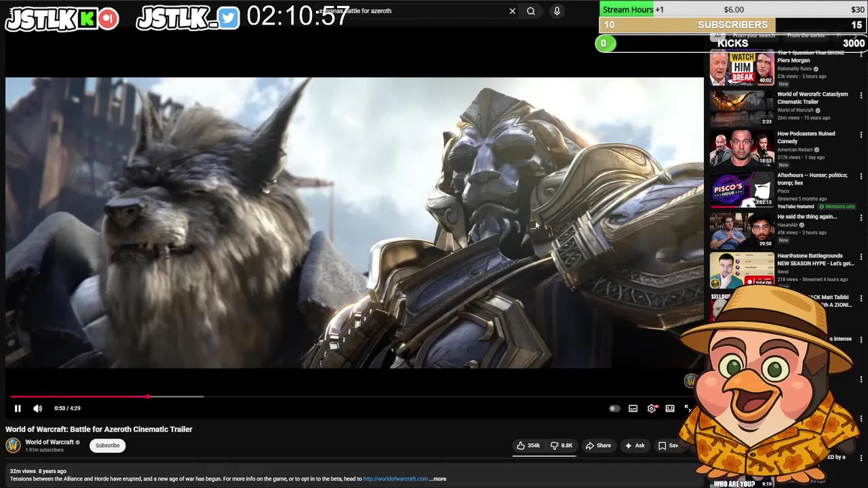Save the video to a playlist
This screenshot has width=868, height=488.
point(668,445)
